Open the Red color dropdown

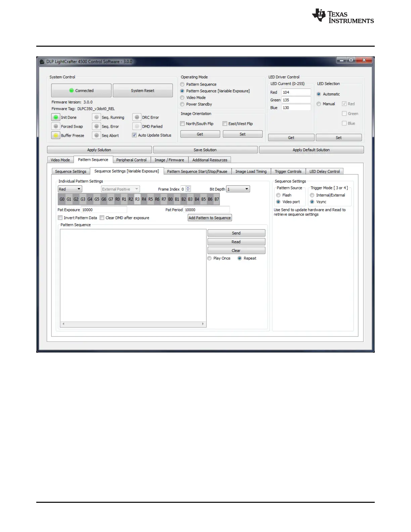pyautogui.click(x=70, y=189)
